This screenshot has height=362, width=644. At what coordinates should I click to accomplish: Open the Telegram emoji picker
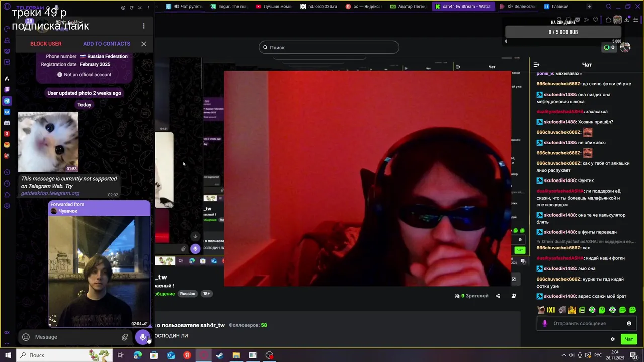tap(26, 337)
